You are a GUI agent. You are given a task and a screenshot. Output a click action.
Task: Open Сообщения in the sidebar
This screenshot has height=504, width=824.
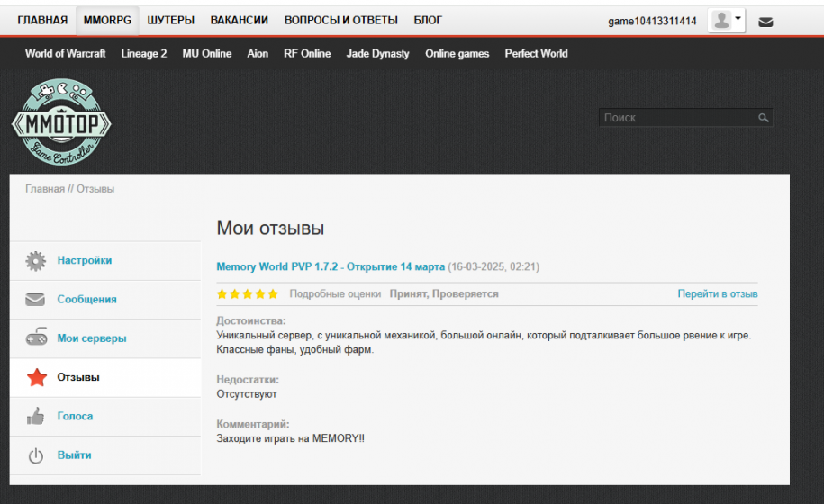point(87,299)
